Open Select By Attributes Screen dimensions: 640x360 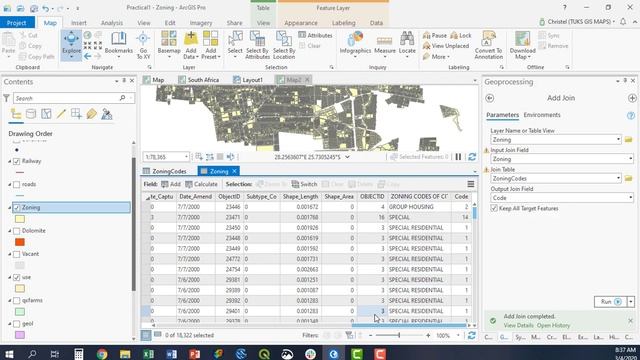point(258,45)
